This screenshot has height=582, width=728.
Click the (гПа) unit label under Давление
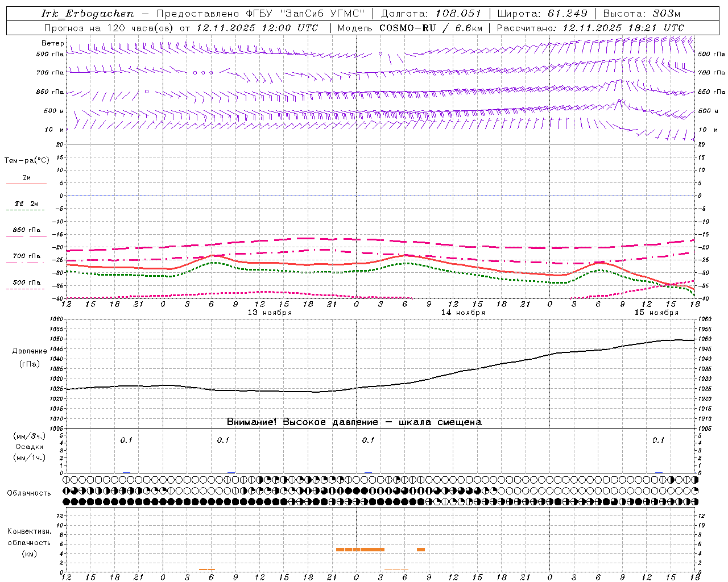30,364
